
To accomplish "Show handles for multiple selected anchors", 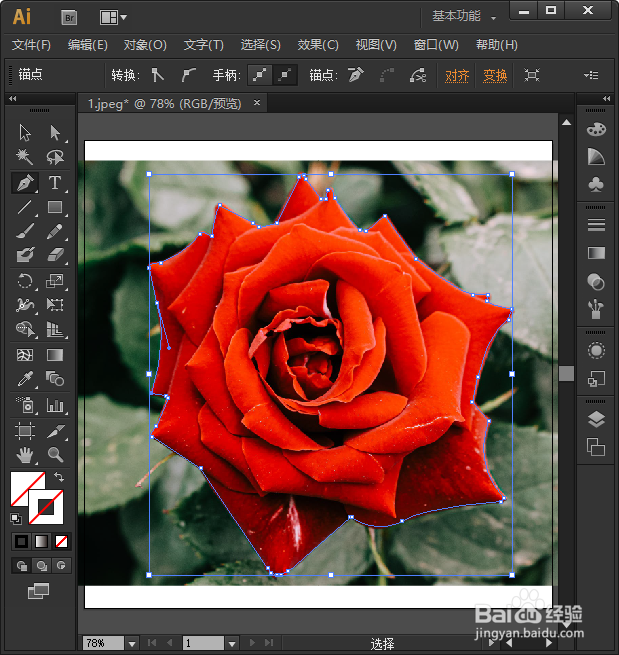I will [260, 75].
